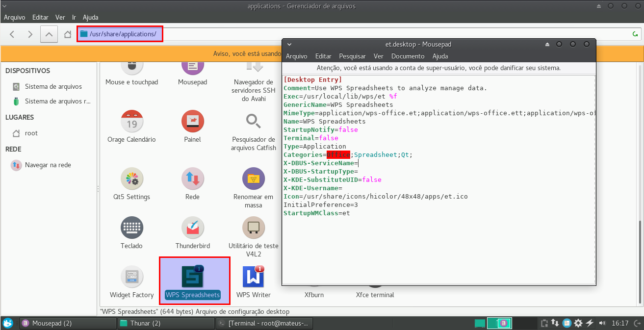Open Ir menu in file manager
Screen dimensions: 644x330
click(74, 17)
